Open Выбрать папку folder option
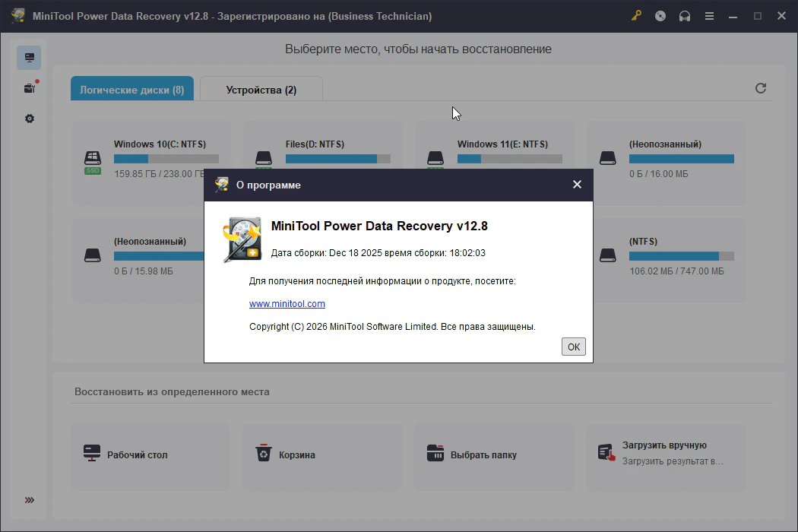Screen dimensions: 798x532 tap(483, 455)
